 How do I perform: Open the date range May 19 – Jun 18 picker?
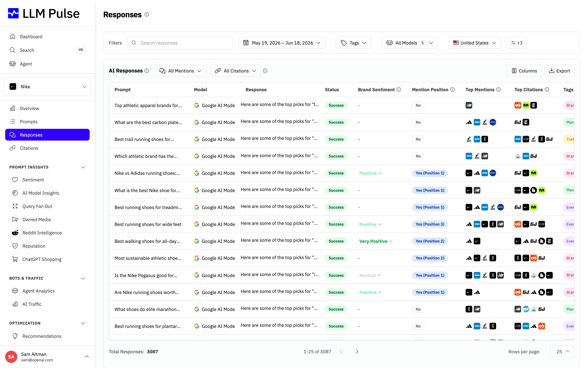coord(282,43)
